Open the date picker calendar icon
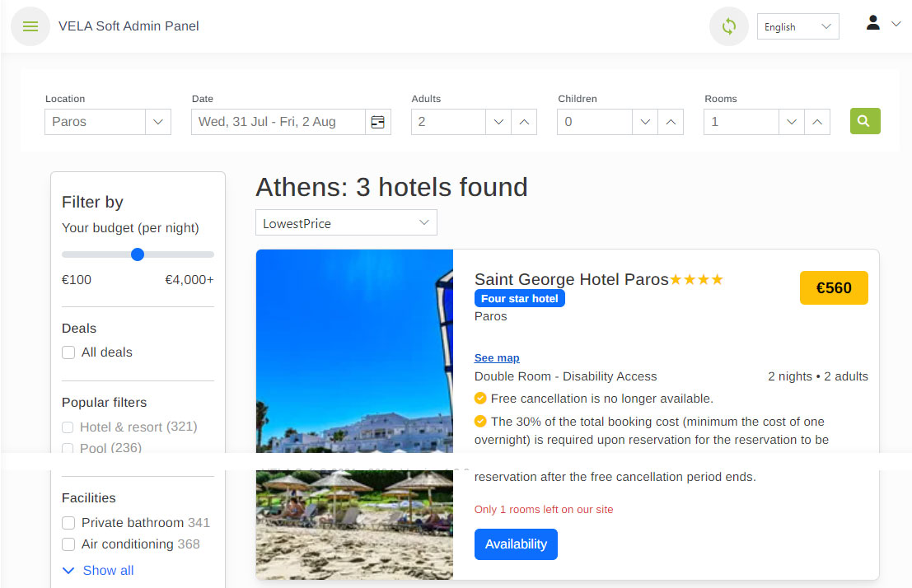Viewport: 912px width, 588px height. (x=377, y=122)
